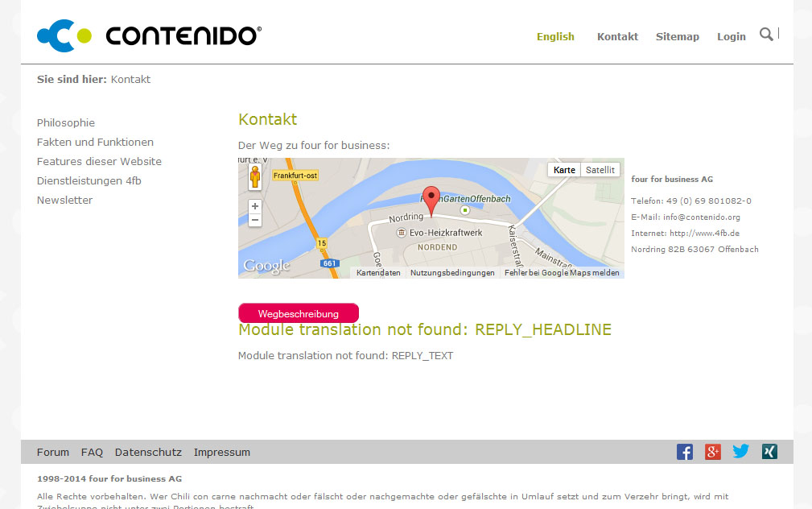Open the Twitter bird icon
This screenshot has width=812, height=509.
[740, 452]
